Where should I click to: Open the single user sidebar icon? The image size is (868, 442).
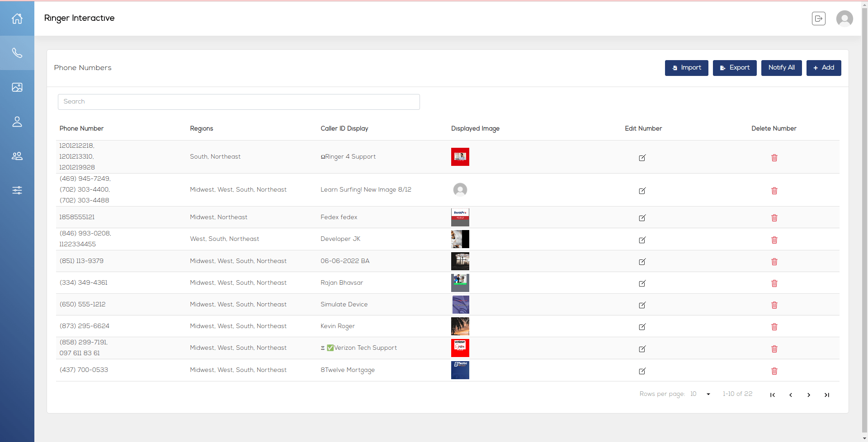click(x=17, y=122)
